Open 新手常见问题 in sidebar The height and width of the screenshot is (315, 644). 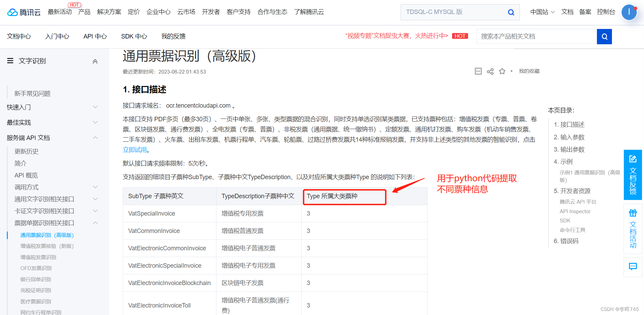32,93
